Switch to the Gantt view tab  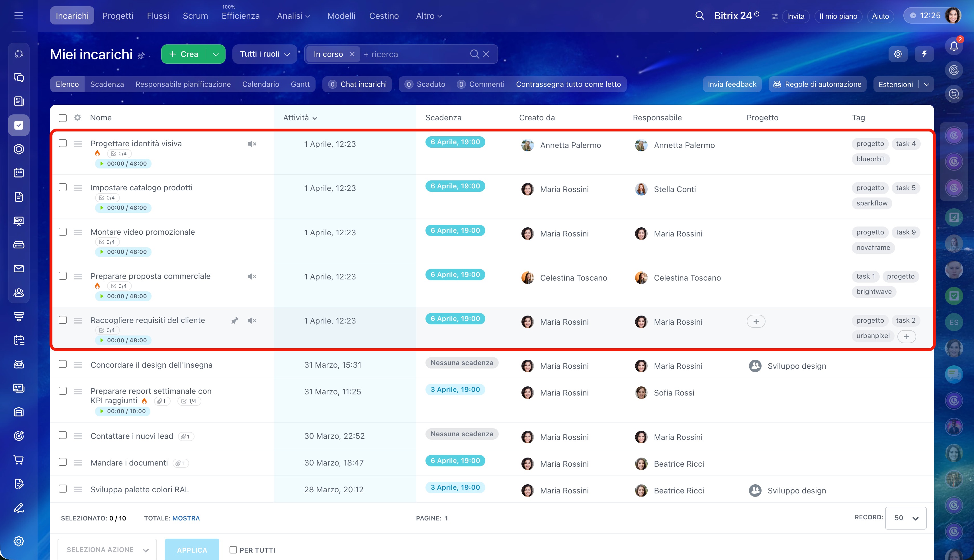(x=300, y=84)
